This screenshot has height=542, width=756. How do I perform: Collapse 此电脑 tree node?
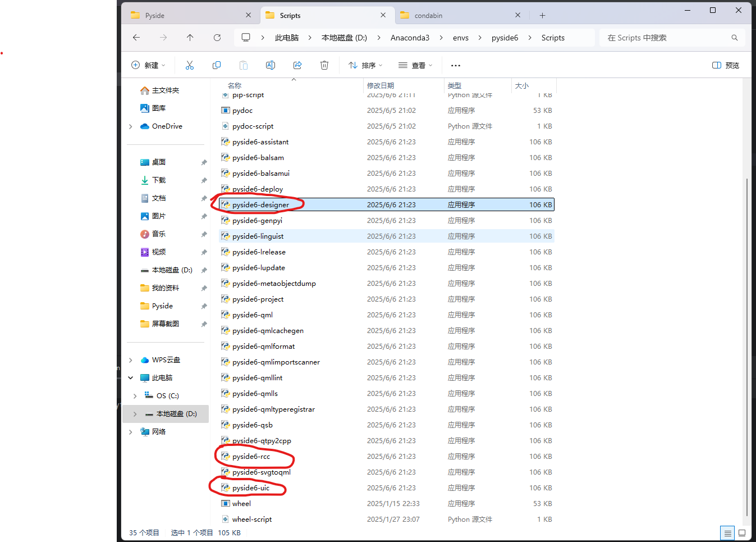[x=131, y=378]
